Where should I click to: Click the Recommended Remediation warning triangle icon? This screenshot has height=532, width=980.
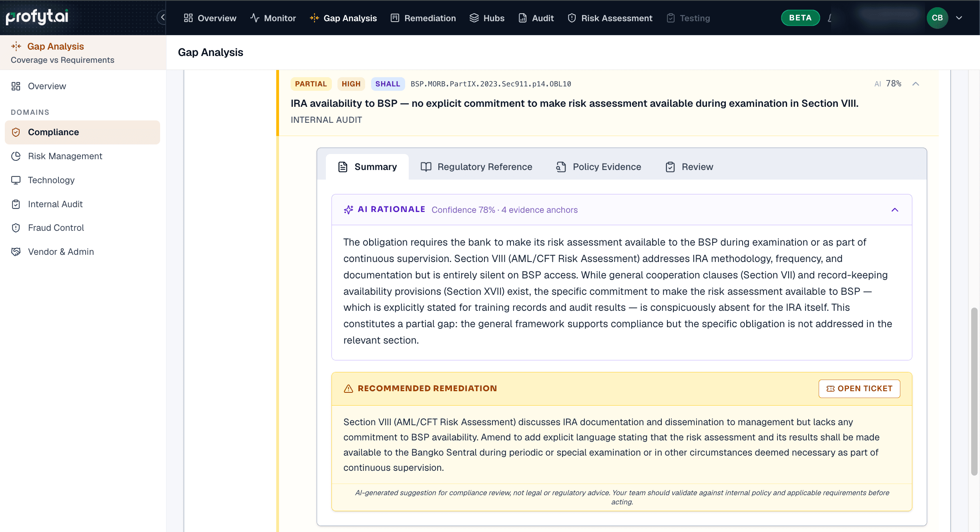[348, 388]
